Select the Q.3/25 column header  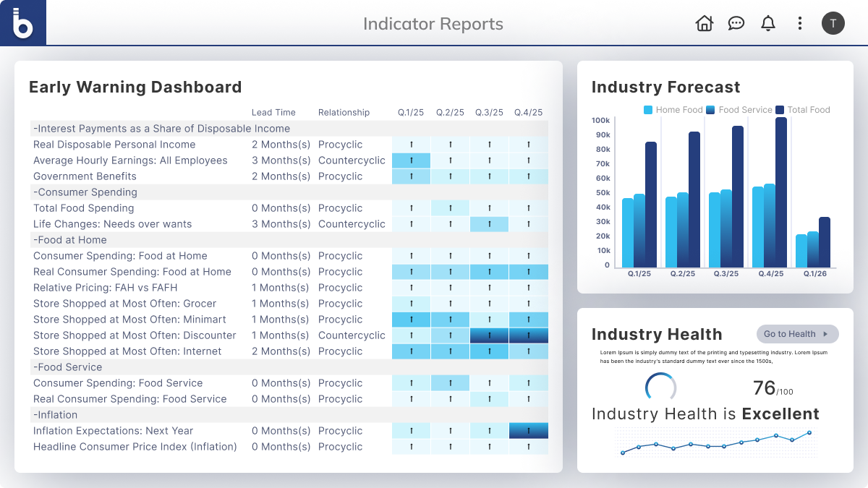(489, 113)
